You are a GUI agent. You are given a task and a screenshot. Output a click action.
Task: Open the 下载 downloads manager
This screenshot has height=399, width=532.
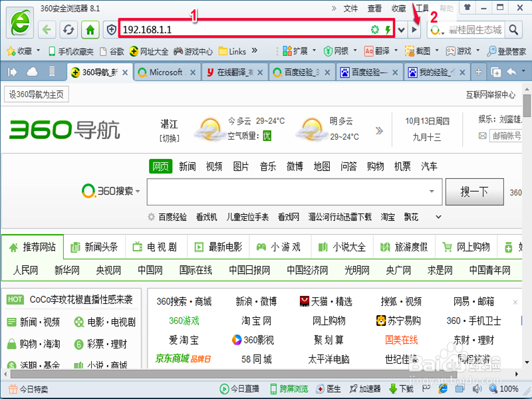(401, 389)
